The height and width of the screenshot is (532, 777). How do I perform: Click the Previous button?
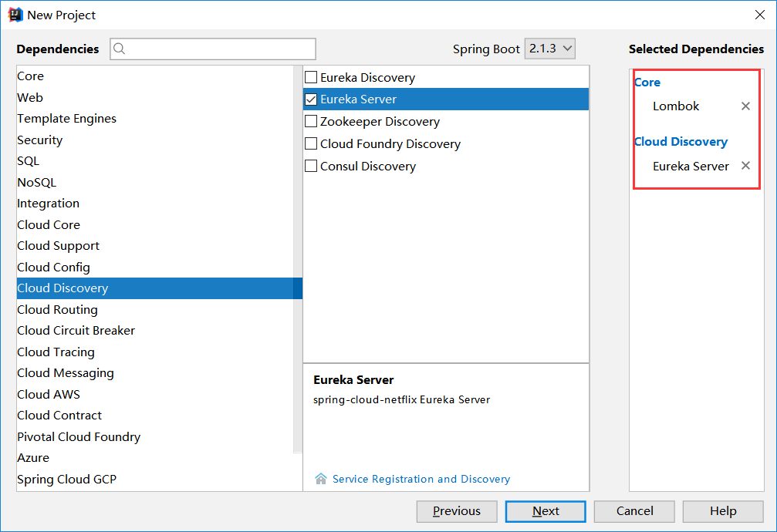[x=456, y=511]
